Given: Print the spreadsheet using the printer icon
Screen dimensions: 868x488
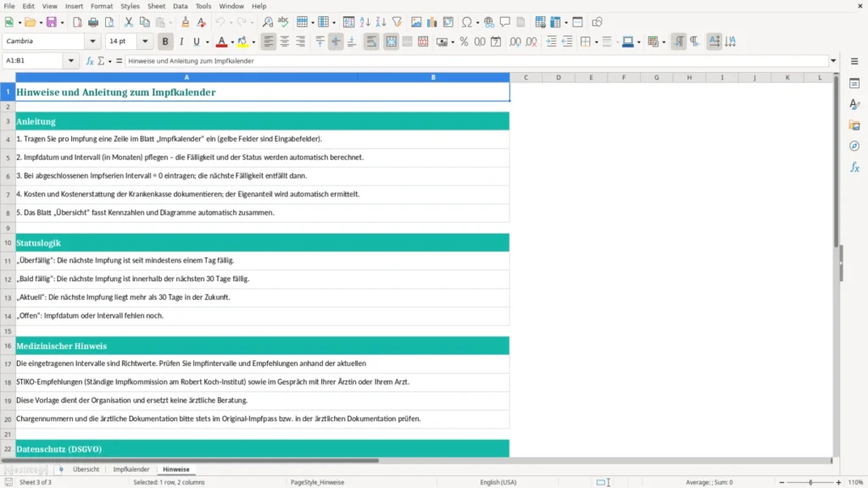Looking at the screenshot, I should (93, 22).
